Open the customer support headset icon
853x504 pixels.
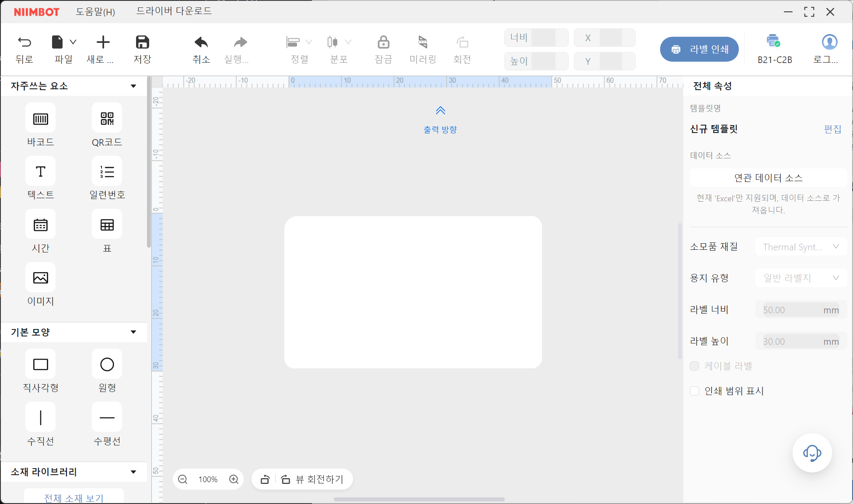pos(812,453)
